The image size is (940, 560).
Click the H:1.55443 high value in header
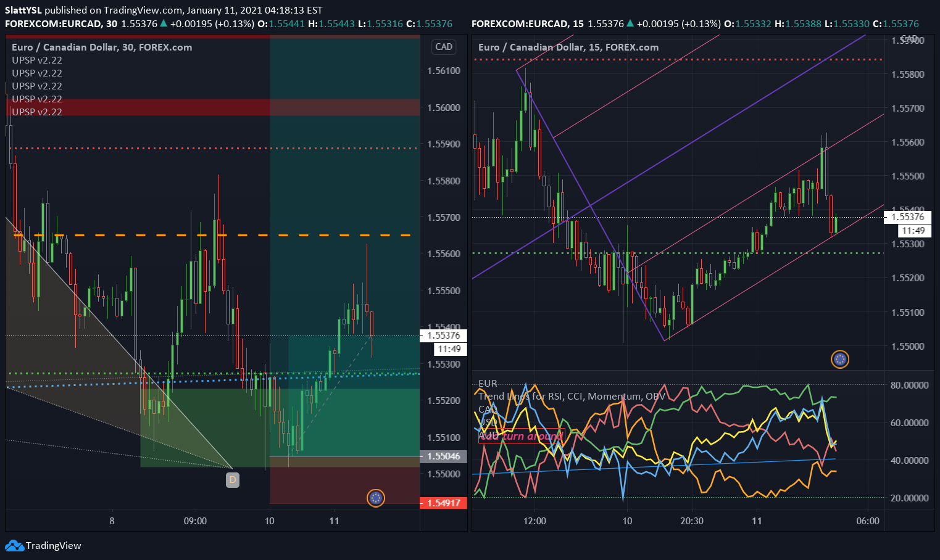pyautogui.click(x=331, y=23)
